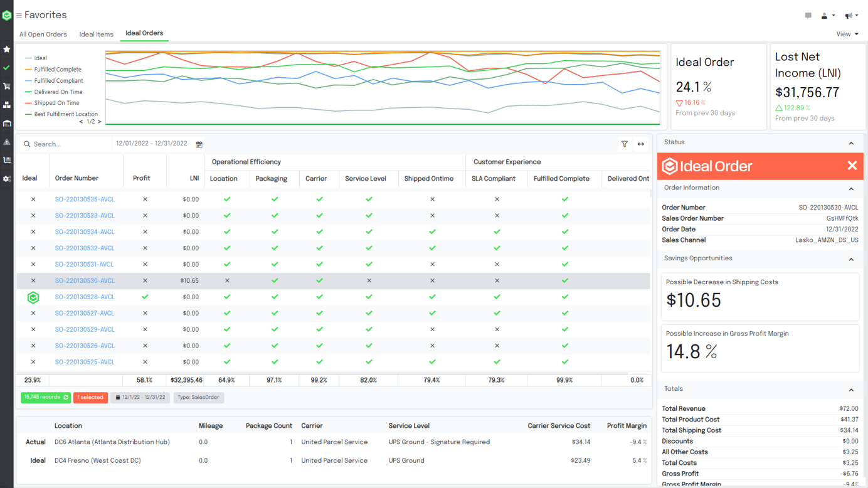Collapse the Savings Opportunities section

tap(851, 259)
